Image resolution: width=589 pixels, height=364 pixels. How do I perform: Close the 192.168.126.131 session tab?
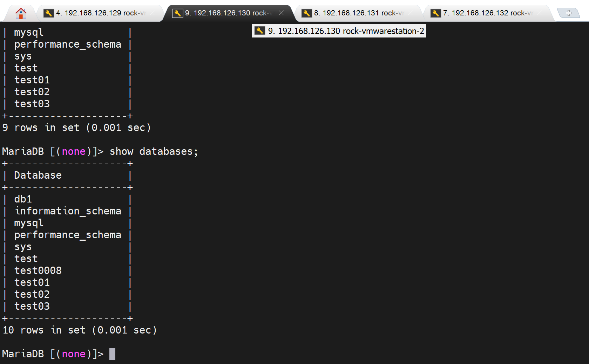(410, 13)
